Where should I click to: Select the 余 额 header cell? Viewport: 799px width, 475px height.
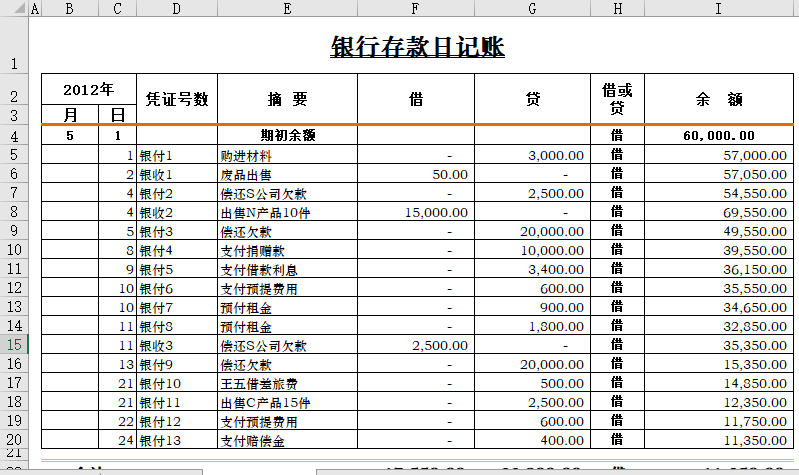718,98
